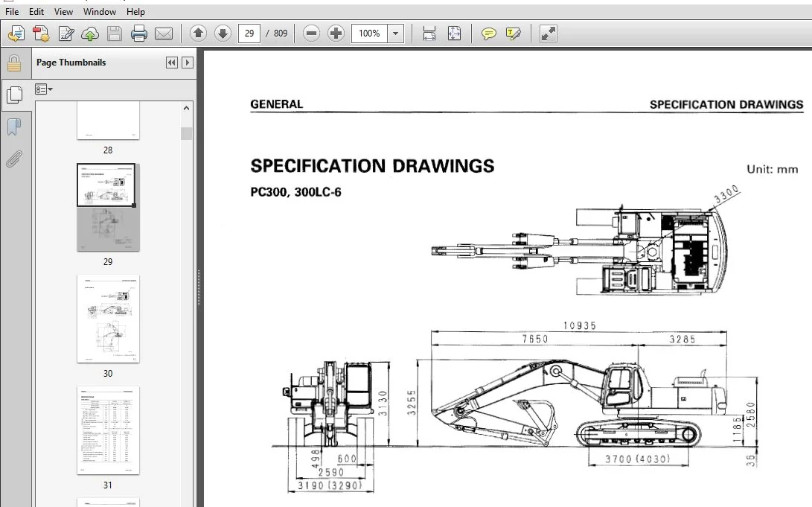Viewport: 812px width, 507px height.
Task: Click the Print icon
Action: pyautogui.click(x=138, y=34)
